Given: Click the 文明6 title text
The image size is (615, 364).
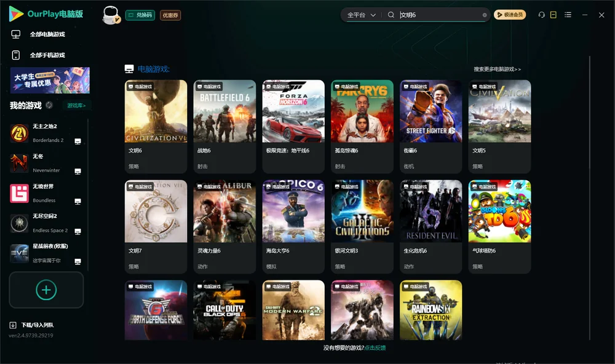Looking at the screenshot, I should pyautogui.click(x=135, y=151).
